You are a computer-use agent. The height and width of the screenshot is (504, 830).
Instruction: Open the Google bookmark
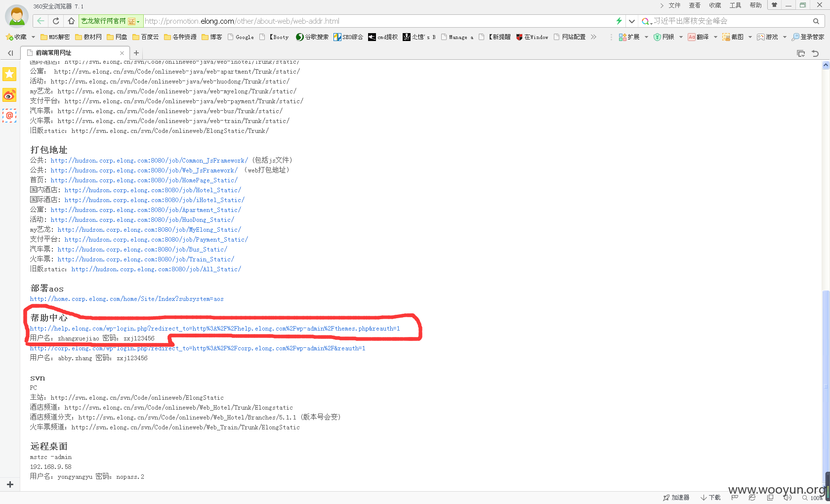coord(241,37)
